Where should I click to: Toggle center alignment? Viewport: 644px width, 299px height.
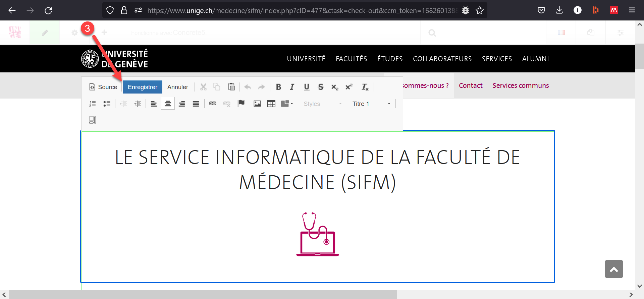tap(168, 104)
